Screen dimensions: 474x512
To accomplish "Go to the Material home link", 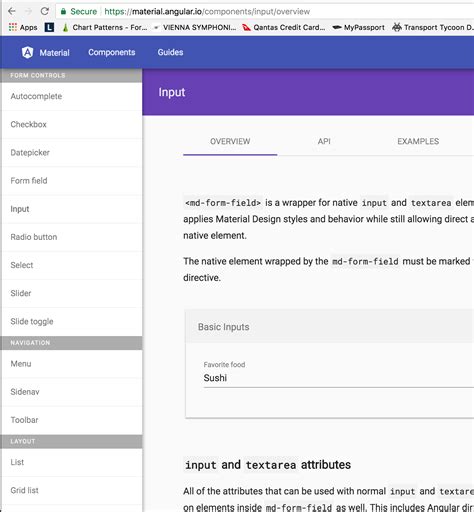I will click(x=54, y=53).
